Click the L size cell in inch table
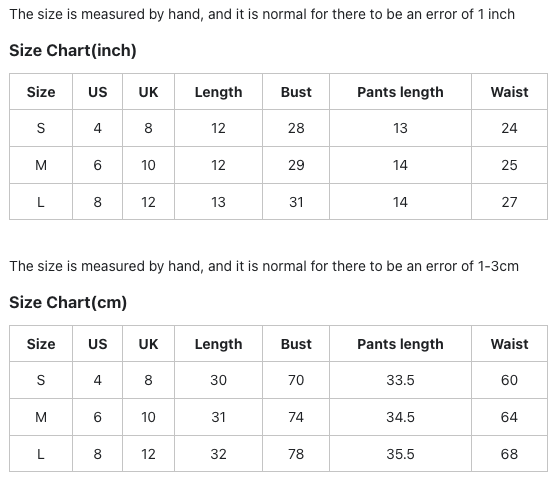Viewport: 555px width, 480px height. click(41, 202)
